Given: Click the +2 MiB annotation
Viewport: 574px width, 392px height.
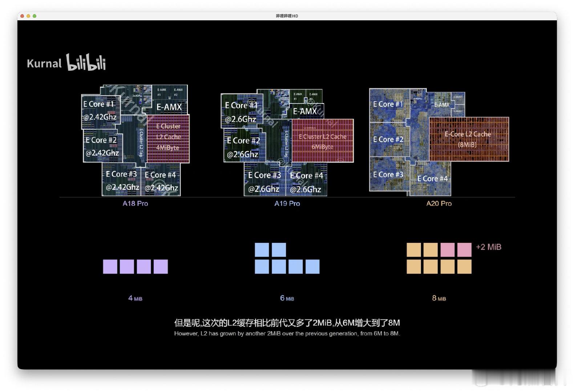Looking at the screenshot, I should click(489, 247).
